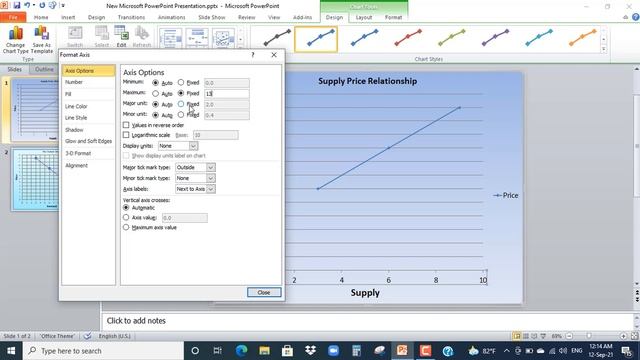Open PowerPoint help question mark icon

point(636,17)
